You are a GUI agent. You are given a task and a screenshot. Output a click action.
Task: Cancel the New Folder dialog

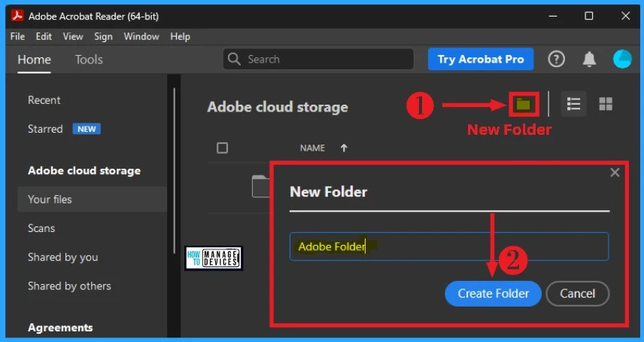tap(578, 294)
